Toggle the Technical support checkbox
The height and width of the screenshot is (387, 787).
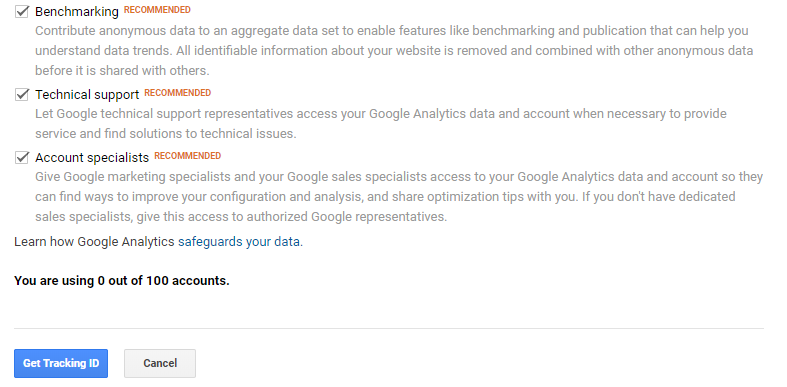22,94
